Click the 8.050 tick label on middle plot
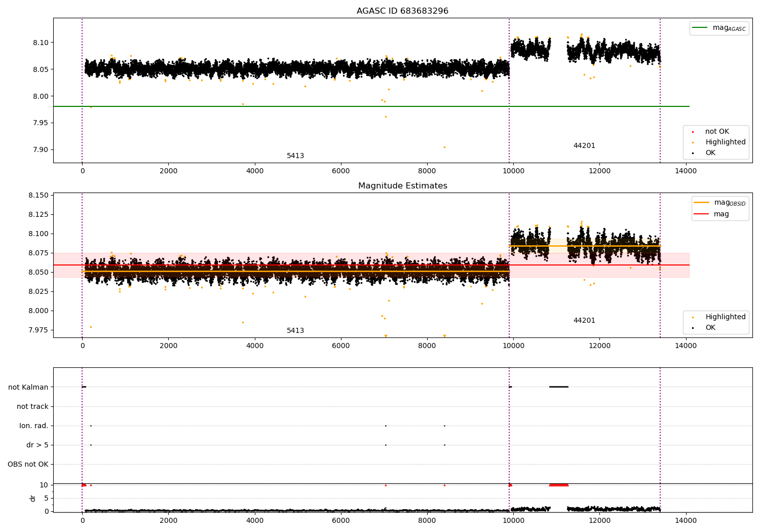This screenshot has height=532, width=760. point(39,273)
